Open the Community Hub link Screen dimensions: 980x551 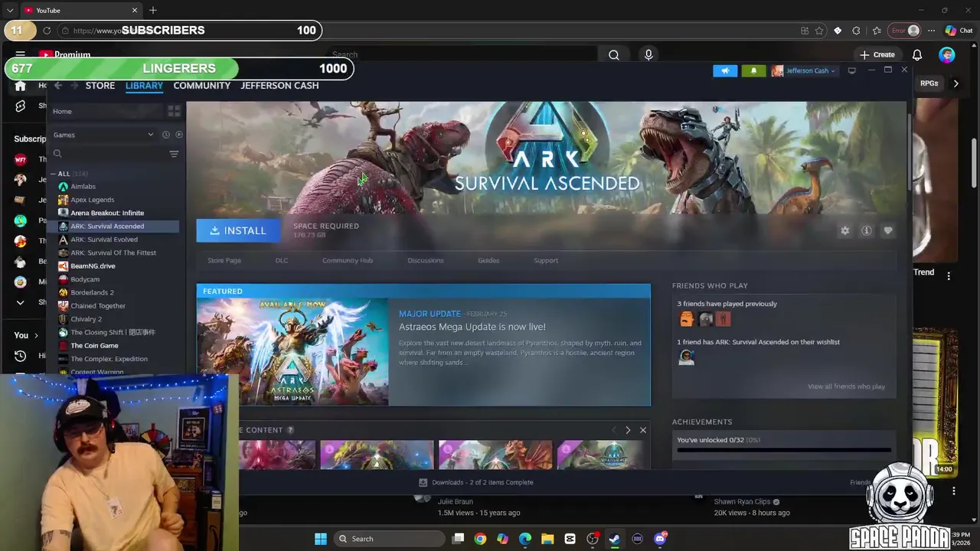coord(348,260)
